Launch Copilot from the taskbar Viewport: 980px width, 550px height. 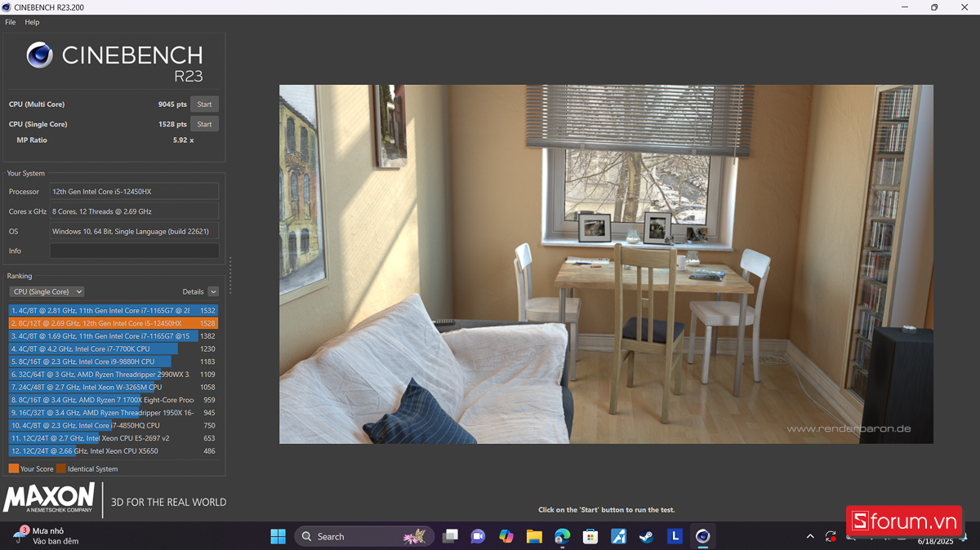(x=506, y=536)
